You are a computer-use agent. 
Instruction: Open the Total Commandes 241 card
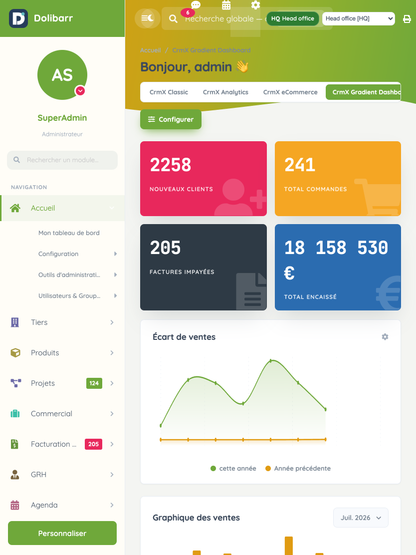coord(338,178)
